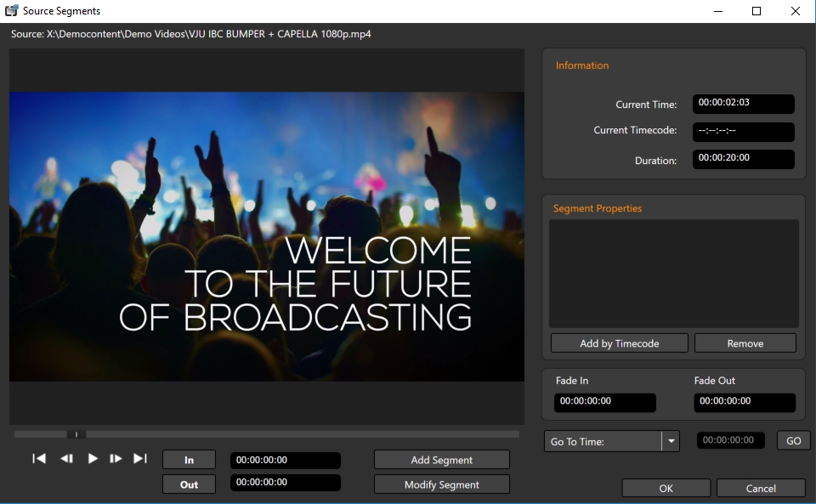Click the In timecode field
Image resolution: width=816 pixels, height=504 pixels.
[286, 461]
